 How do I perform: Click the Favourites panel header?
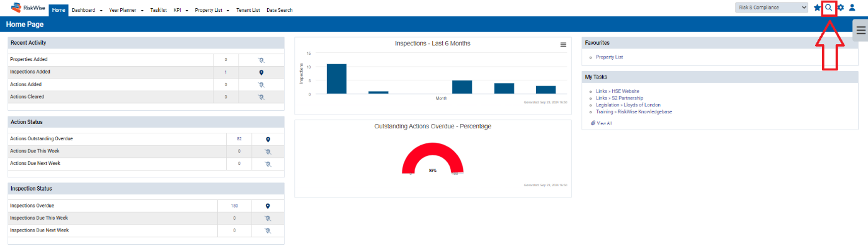(719, 43)
